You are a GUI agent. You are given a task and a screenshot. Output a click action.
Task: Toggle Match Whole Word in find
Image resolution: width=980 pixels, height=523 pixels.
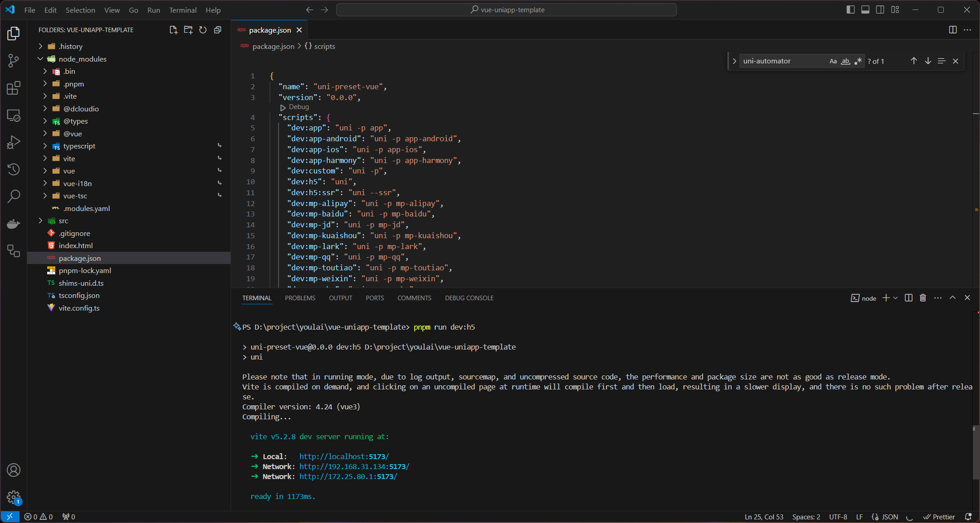coord(845,61)
